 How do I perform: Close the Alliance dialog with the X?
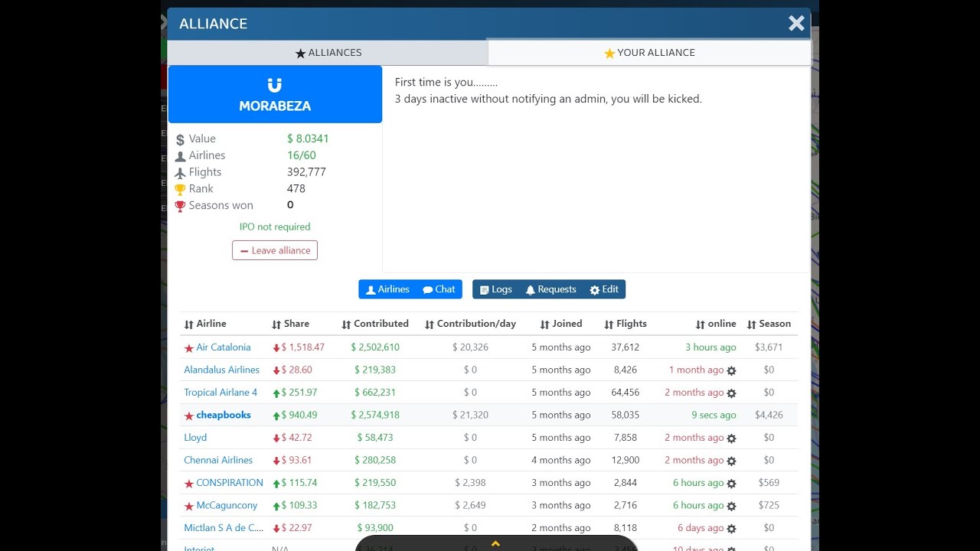[796, 24]
